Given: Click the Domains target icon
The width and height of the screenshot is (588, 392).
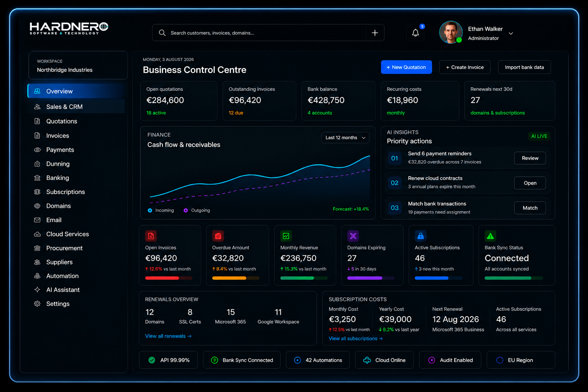Looking at the screenshot, I should click(x=37, y=206).
